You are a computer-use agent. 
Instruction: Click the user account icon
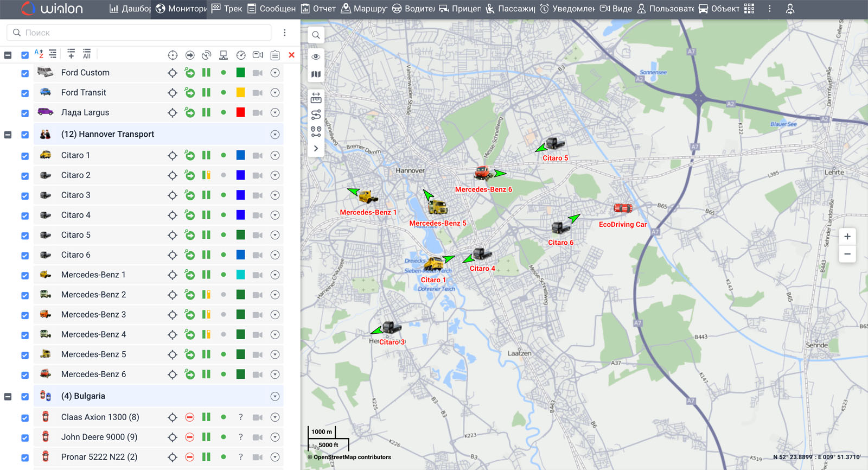coord(790,9)
